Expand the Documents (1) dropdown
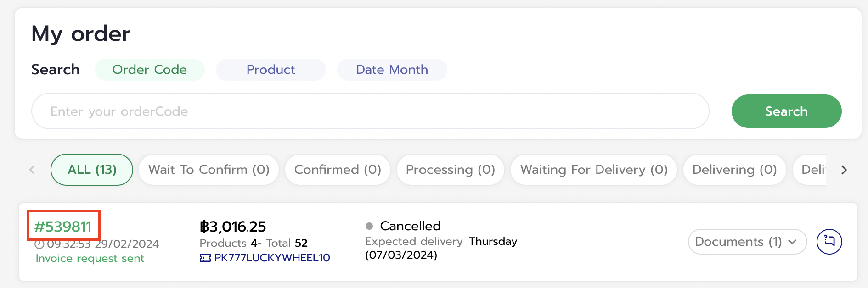Viewport: 868px width, 288px height. (747, 242)
